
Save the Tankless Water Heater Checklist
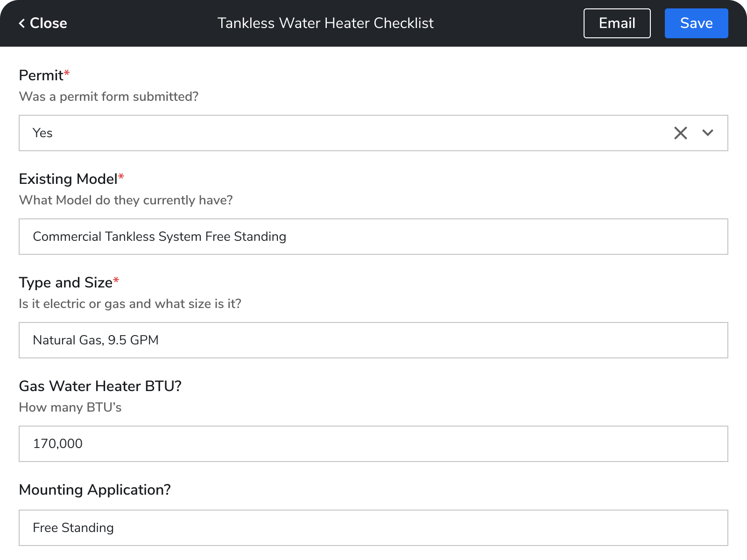696,23
